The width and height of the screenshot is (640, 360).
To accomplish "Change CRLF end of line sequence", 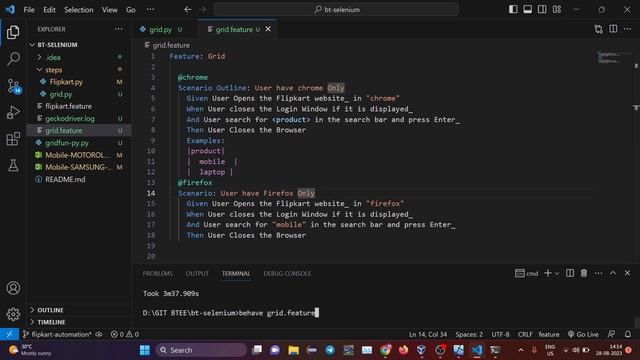I will (525, 334).
